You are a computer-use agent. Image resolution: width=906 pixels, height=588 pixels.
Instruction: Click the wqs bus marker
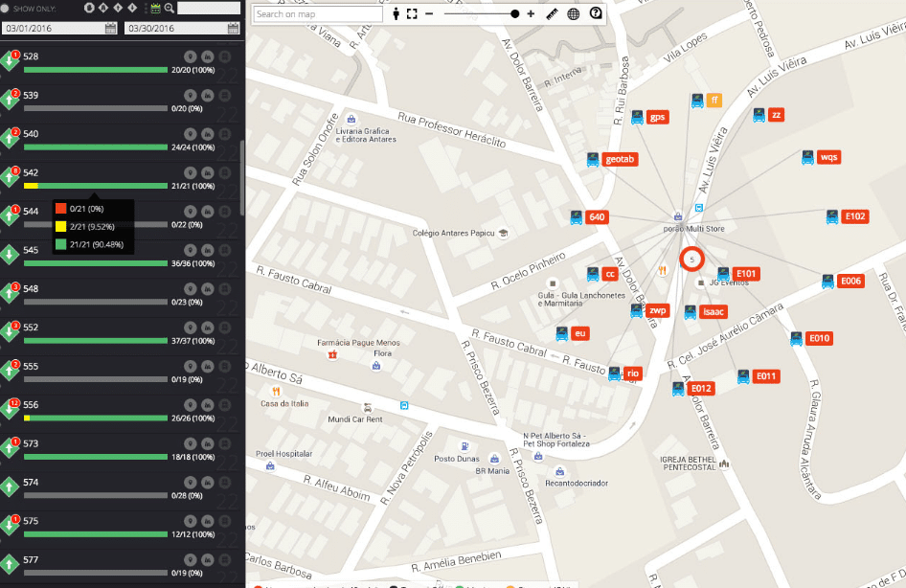821,157
